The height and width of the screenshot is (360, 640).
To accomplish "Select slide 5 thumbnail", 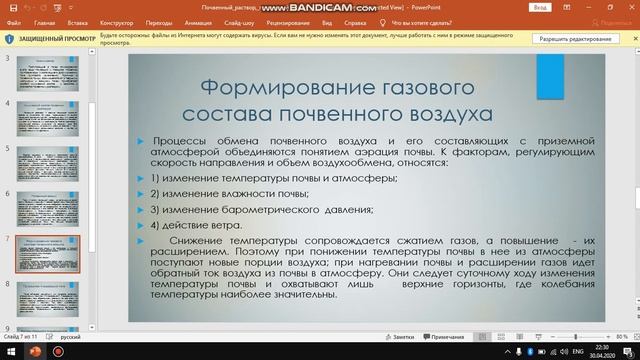I will (x=48, y=164).
